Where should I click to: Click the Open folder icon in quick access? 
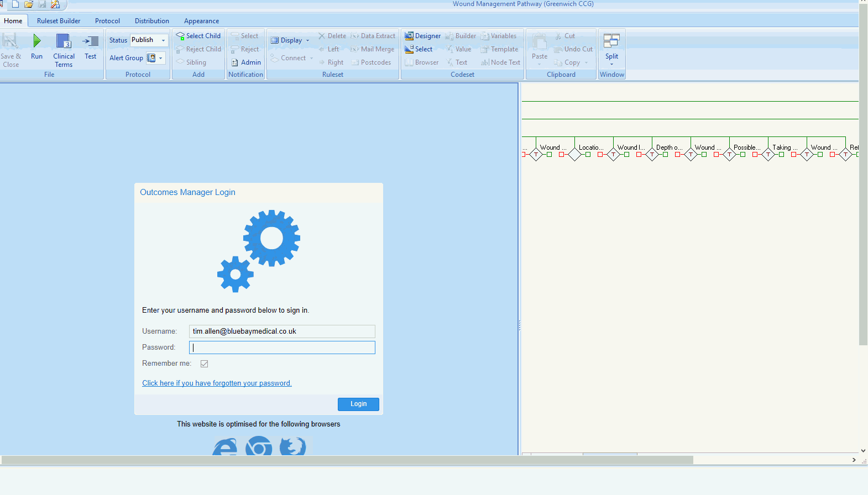[29, 4]
